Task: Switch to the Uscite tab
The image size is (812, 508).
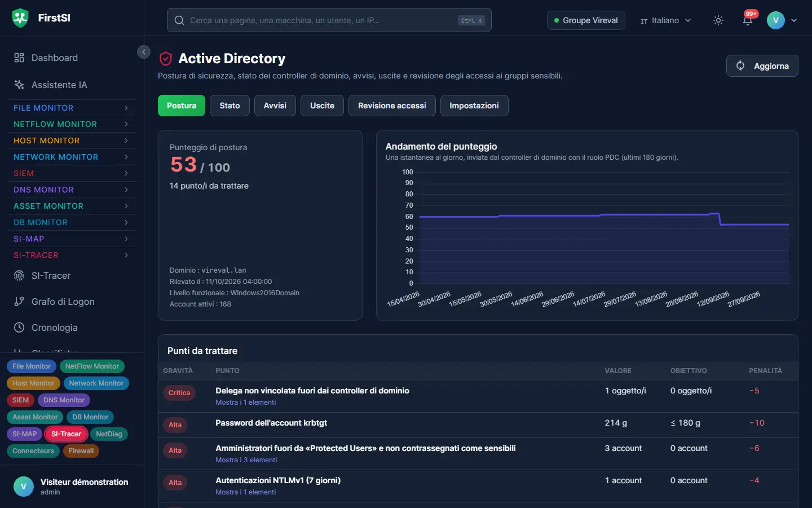Action: pos(322,106)
